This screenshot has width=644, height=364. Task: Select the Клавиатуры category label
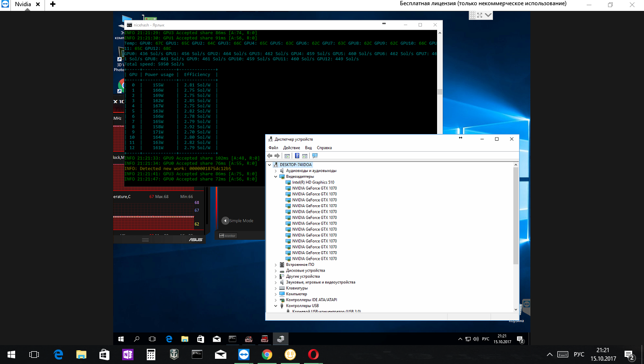(296, 288)
